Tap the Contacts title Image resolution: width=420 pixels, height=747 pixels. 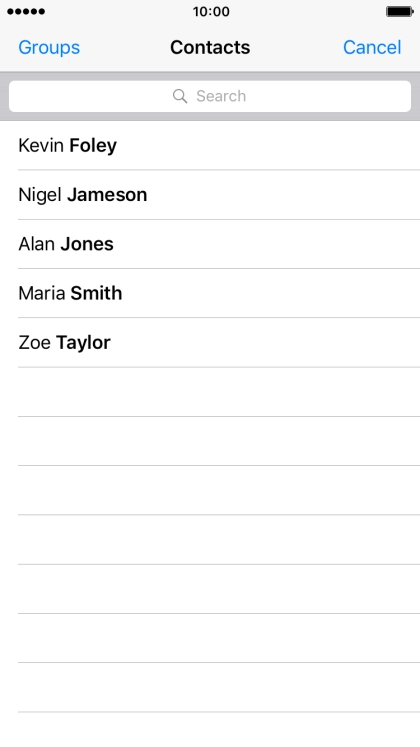pos(210,47)
